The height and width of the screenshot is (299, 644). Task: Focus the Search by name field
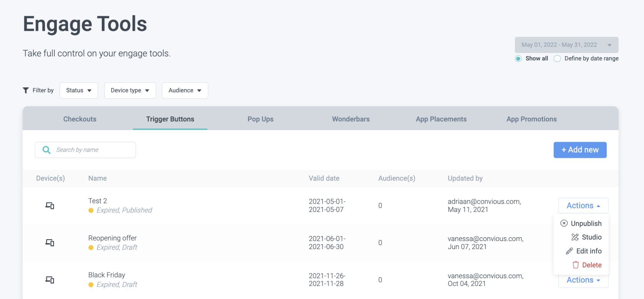tap(85, 150)
